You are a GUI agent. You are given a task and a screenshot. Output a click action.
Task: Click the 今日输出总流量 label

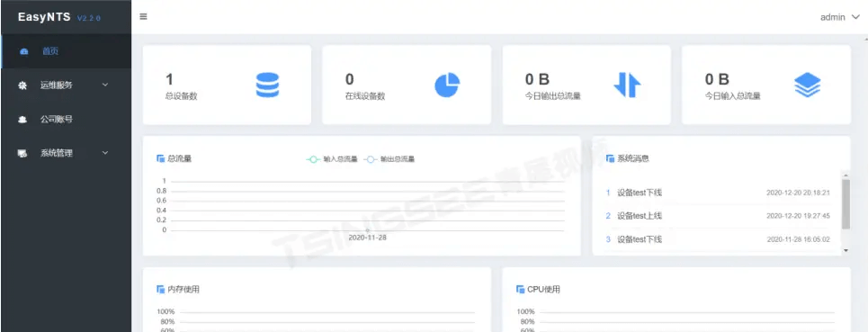[x=552, y=96]
